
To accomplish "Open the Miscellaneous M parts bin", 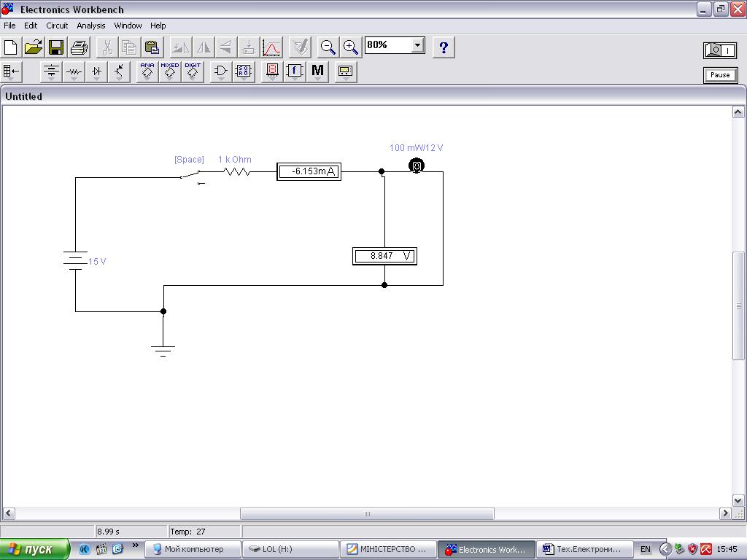I will 317,71.
